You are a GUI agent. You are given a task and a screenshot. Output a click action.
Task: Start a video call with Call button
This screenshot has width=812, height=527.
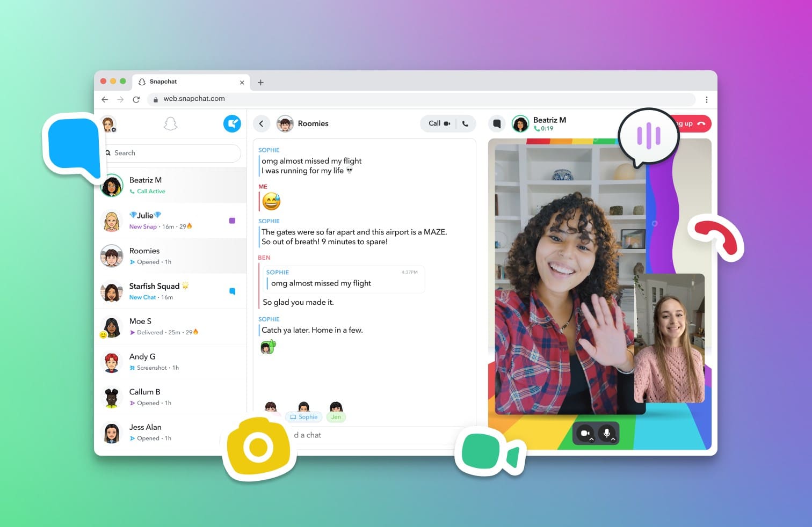click(438, 123)
